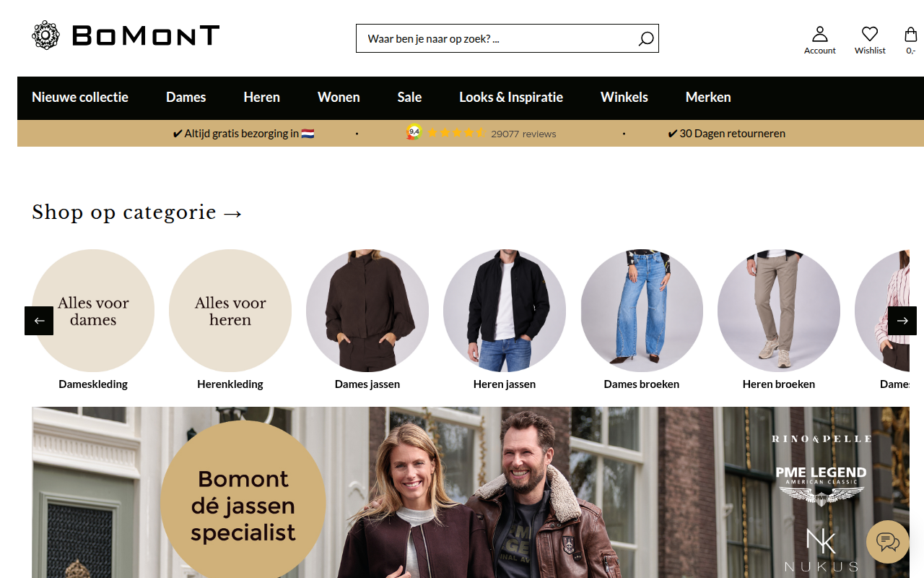Click the Herenkleding label
The image size is (924, 578).
point(230,384)
